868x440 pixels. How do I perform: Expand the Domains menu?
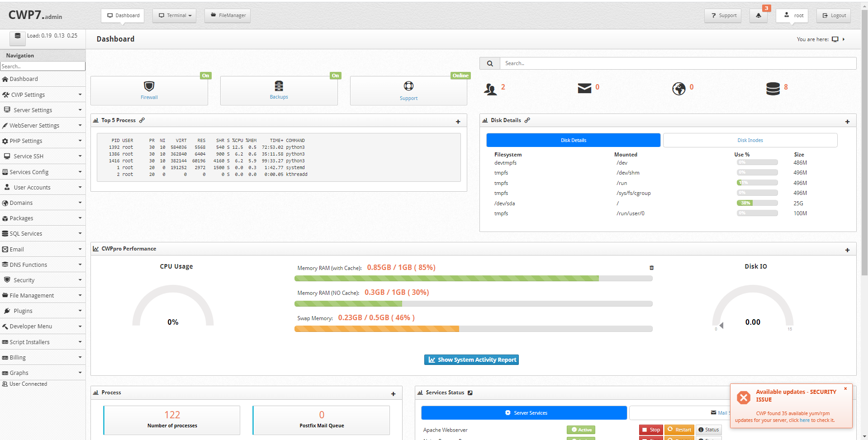tap(43, 203)
